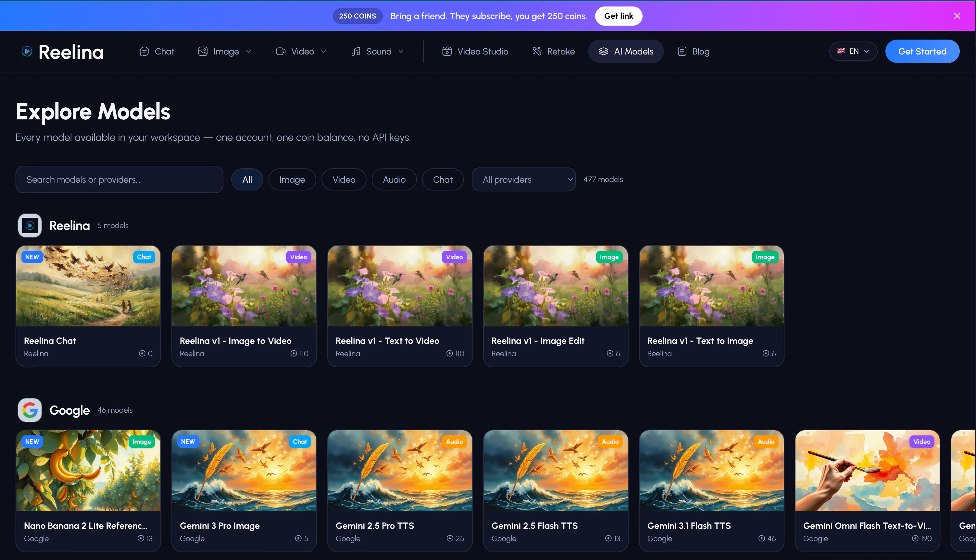This screenshot has height=560, width=976.
Task: Click the Chat bubble icon in navbar
Action: [144, 51]
